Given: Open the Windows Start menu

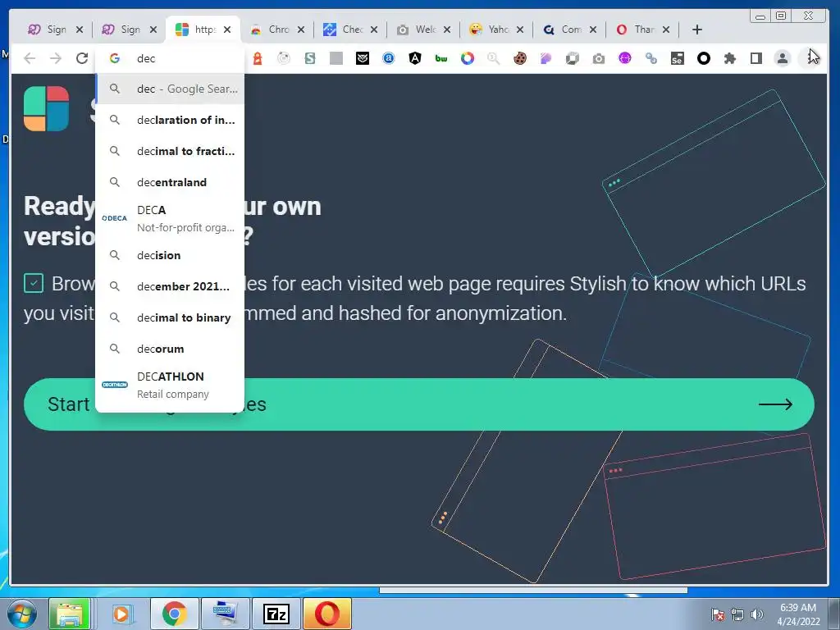Looking at the screenshot, I should point(22,614).
